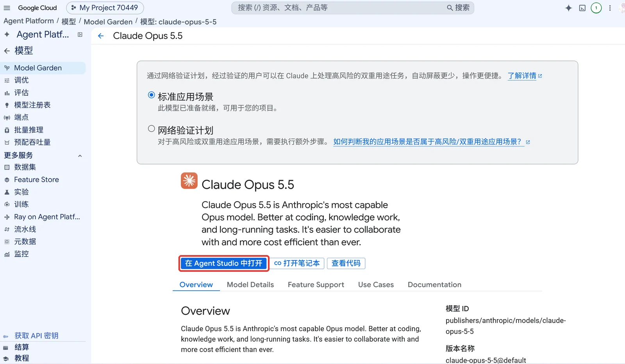Click 获取 API 密钥 link in sidebar
Image resolution: width=625 pixels, height=364 pixels.
(x=36, y=336)
